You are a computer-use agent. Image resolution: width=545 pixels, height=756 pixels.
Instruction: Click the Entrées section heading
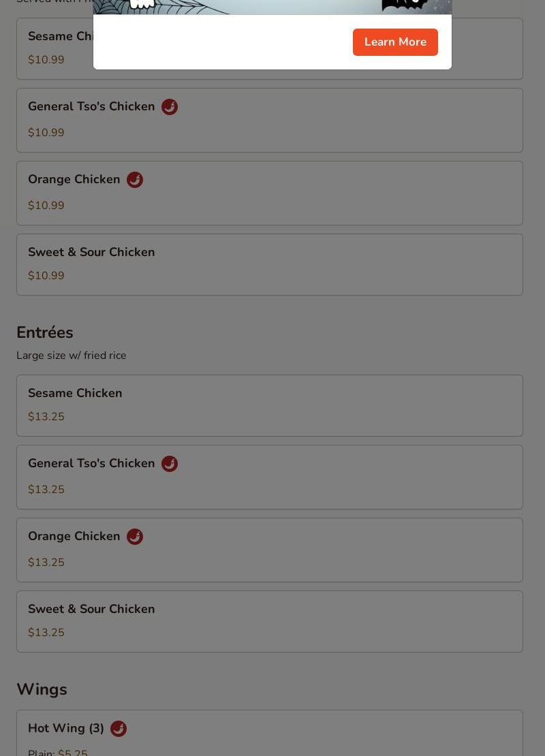pyautogui.click(x=45, y=332)
